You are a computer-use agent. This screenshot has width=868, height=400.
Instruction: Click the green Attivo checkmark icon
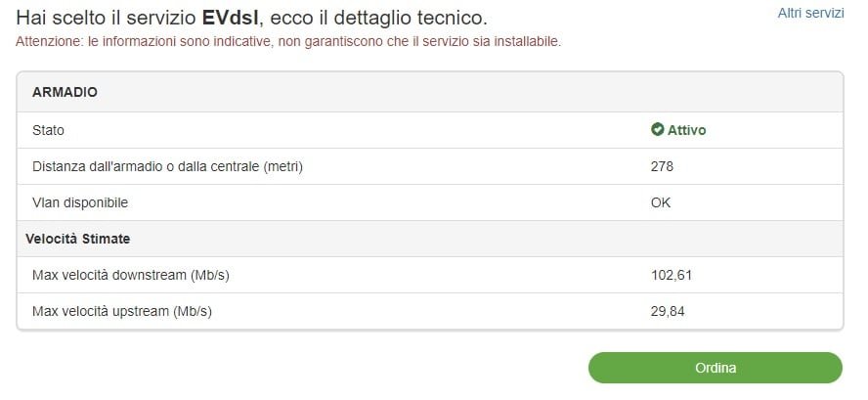coord(658,129)
